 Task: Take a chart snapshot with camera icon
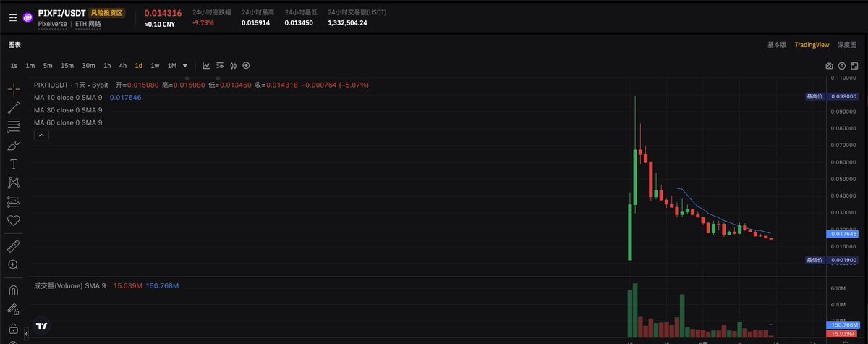(x=829, y=66)
